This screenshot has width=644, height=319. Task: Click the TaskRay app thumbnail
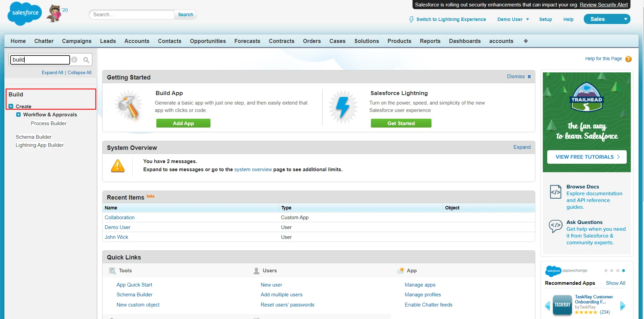pyautogui.click(x=562, y=305)
